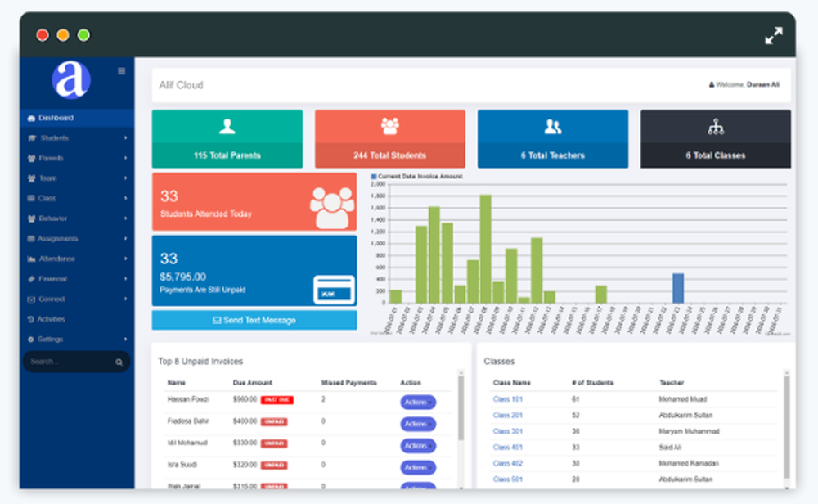Click the Settings gear icon
Viewport: 818px width, 504px height.
pyautogui.click(x=31, y=339)
